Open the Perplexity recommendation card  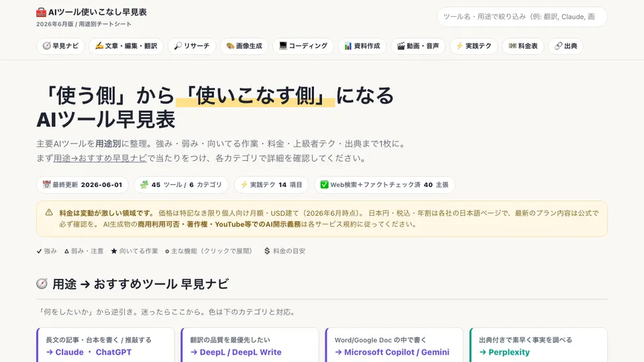[x=539, y=345]
